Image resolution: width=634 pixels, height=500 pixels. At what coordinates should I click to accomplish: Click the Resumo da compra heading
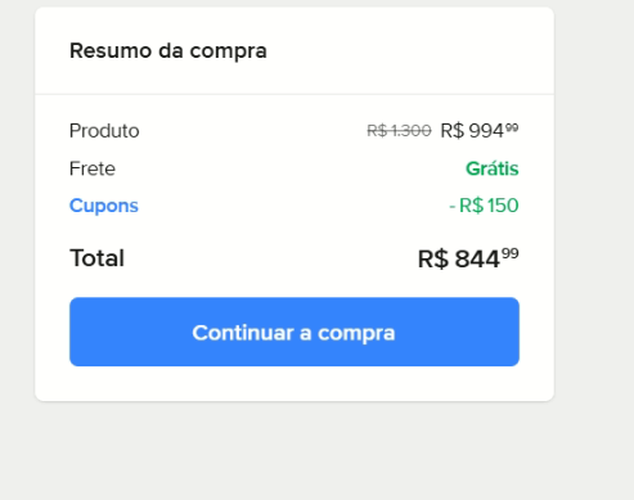coord(168,50)
